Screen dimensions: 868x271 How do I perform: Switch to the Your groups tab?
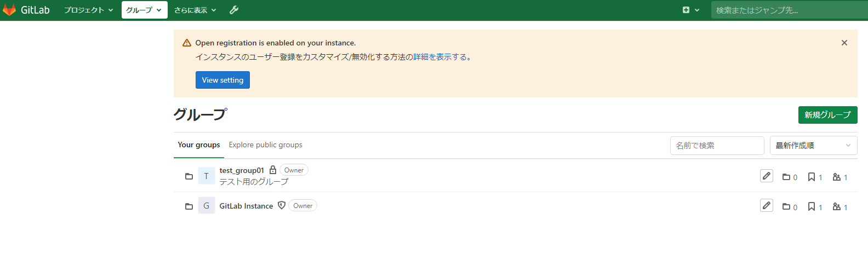tap(199, 145)
